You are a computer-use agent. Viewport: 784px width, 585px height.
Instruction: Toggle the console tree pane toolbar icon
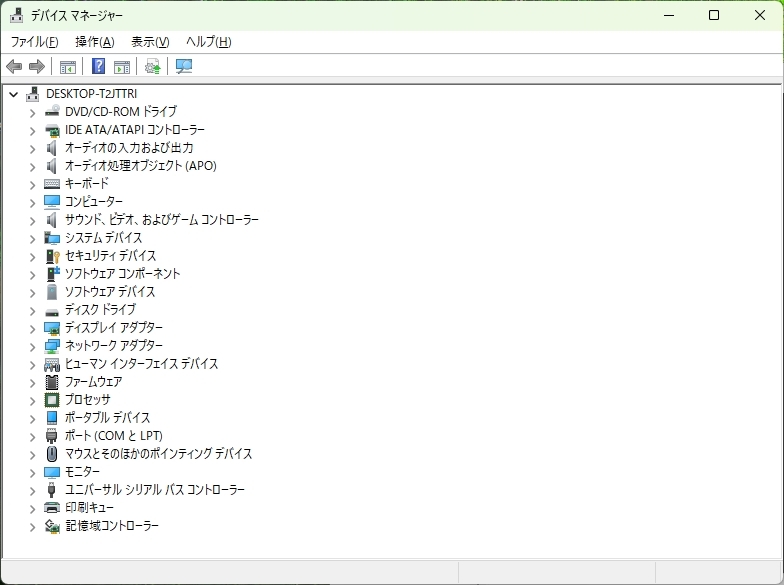(x=68, y=66)
